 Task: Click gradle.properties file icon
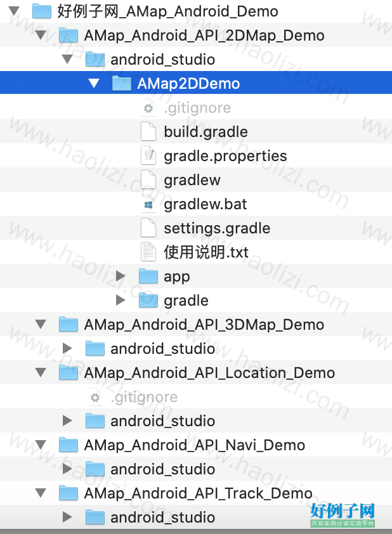coord(148,156)
